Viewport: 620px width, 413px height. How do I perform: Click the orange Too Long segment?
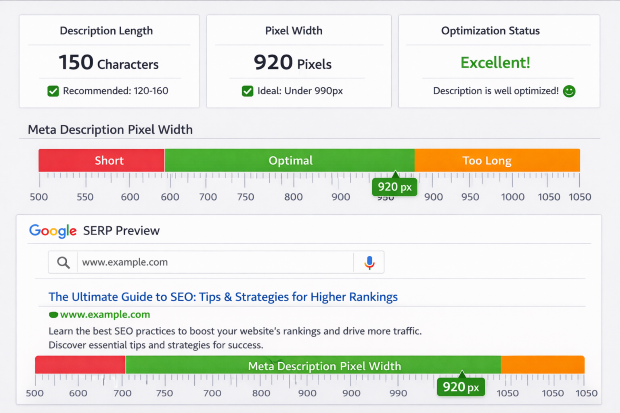pos(497,160)
